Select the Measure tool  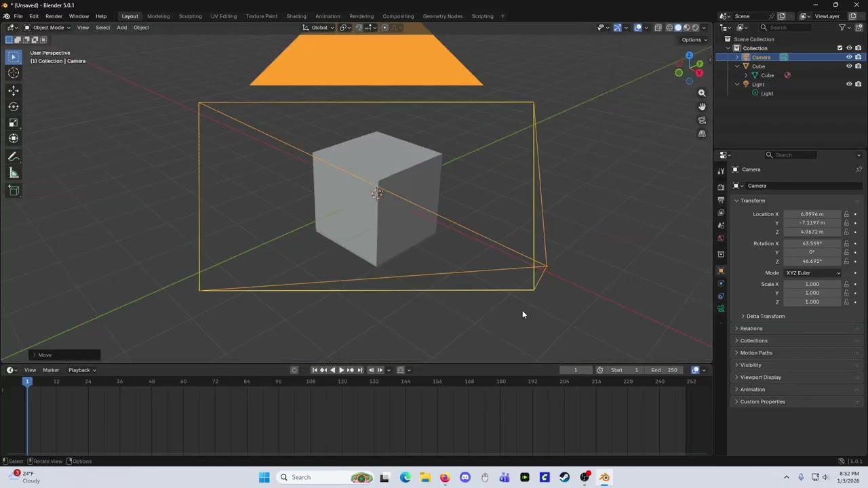(14, 173)
